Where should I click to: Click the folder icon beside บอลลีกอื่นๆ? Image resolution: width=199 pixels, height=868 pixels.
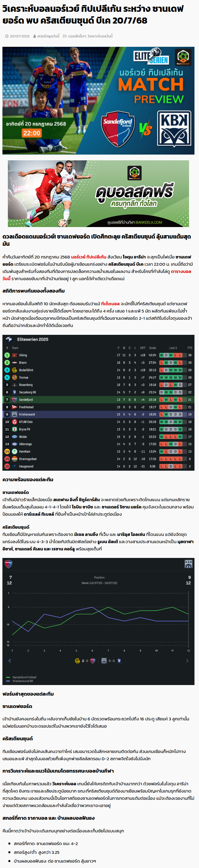tap(65, 36)
